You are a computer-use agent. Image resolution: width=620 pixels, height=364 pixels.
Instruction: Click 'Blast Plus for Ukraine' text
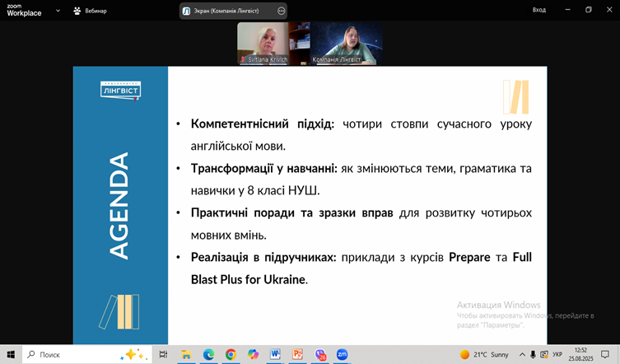coord(249,280)
